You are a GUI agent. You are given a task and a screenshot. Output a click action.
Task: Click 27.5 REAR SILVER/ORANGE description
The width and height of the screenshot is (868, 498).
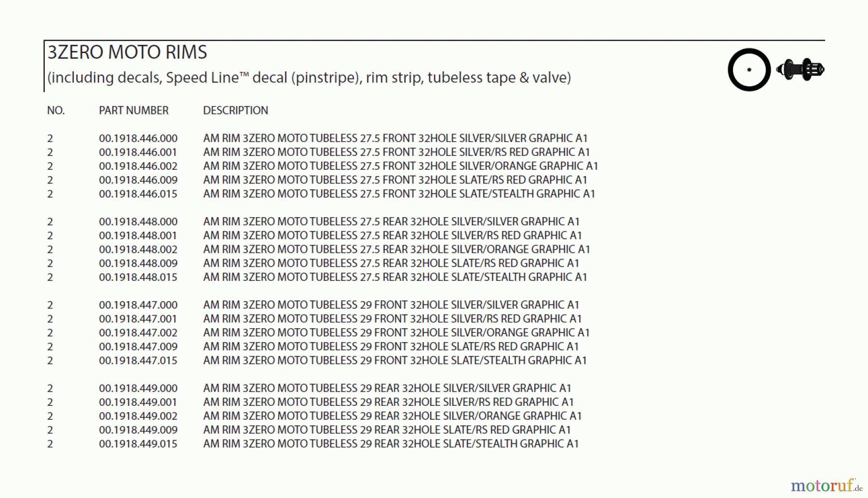click(396, 249)
